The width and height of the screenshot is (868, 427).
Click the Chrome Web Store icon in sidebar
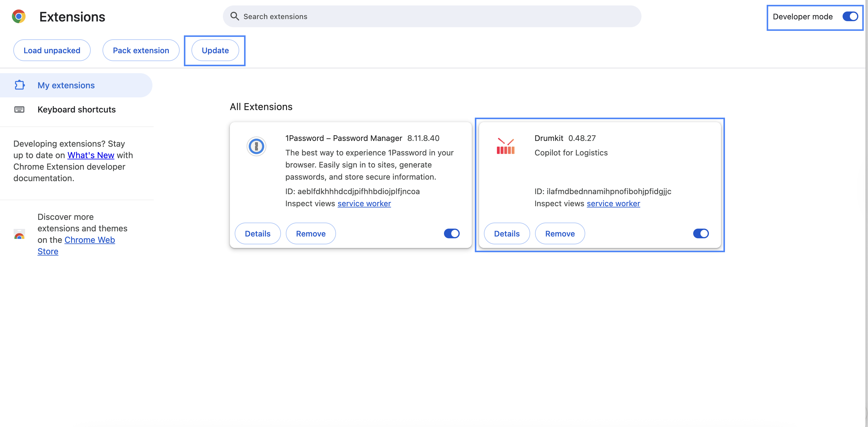coord(19,234)
